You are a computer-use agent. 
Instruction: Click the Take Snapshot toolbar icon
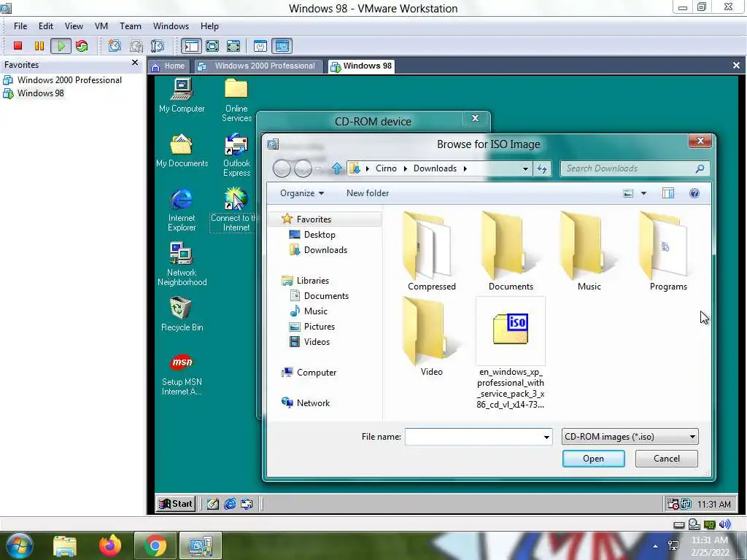coord(115,46)
